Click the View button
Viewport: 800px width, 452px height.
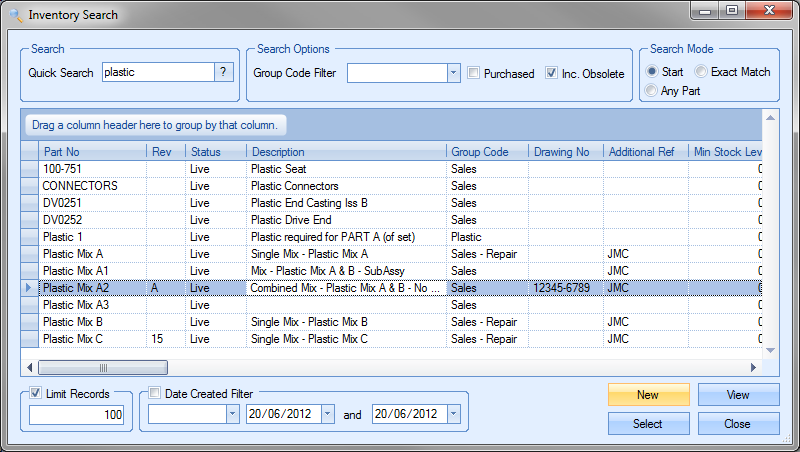click(738, 395)
